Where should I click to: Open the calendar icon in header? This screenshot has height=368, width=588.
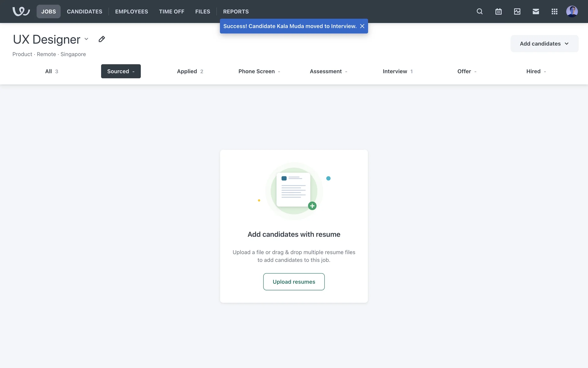498,11
